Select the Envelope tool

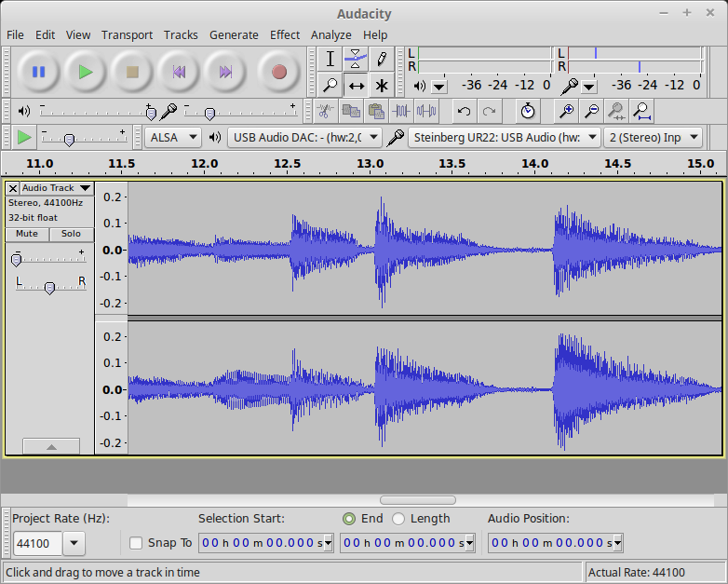pos(356,59)
